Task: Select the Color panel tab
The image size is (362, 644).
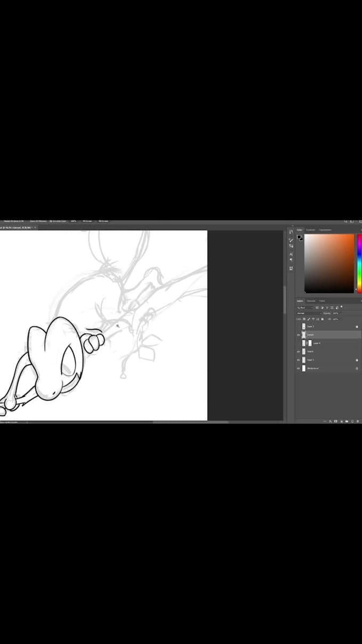Action: pos(300,230)
